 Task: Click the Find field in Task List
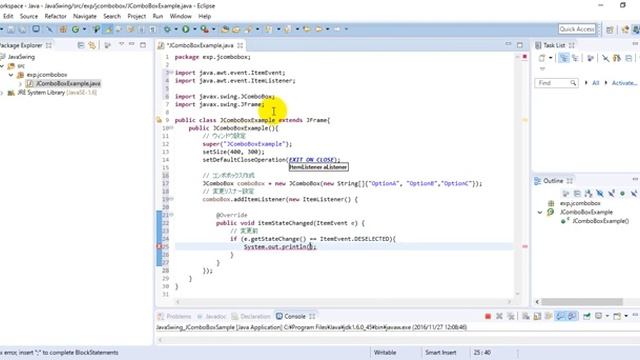pyautogui.click(x=556, y=83)
